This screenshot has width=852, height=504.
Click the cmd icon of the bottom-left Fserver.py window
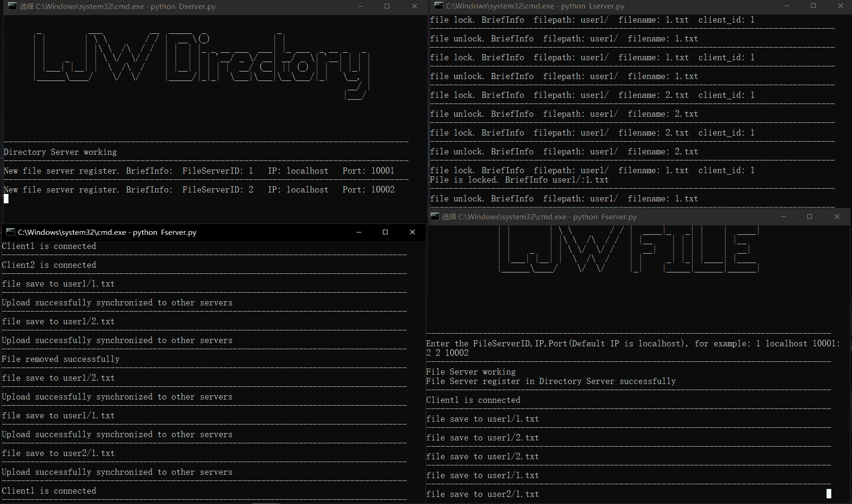(10, 232)
